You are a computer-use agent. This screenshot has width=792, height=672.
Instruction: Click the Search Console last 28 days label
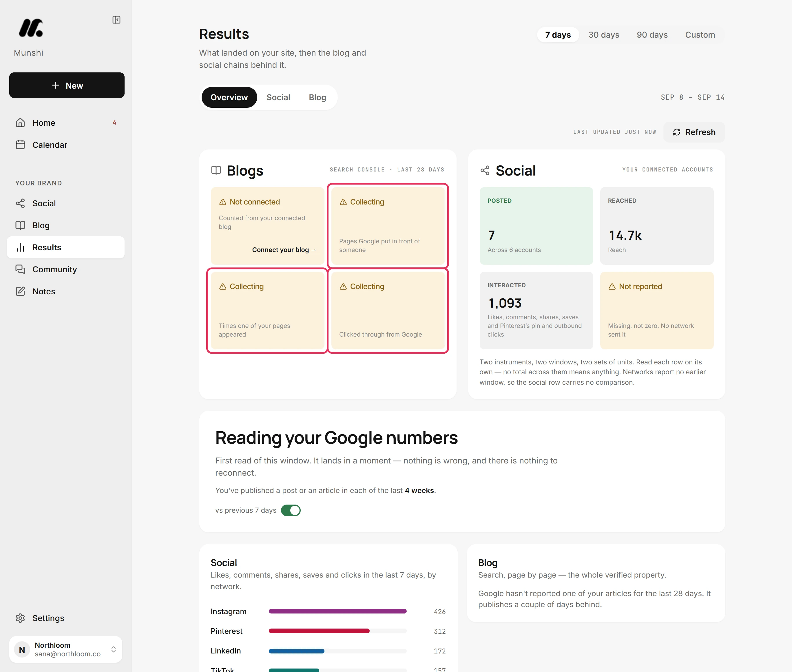pos(387,170)
